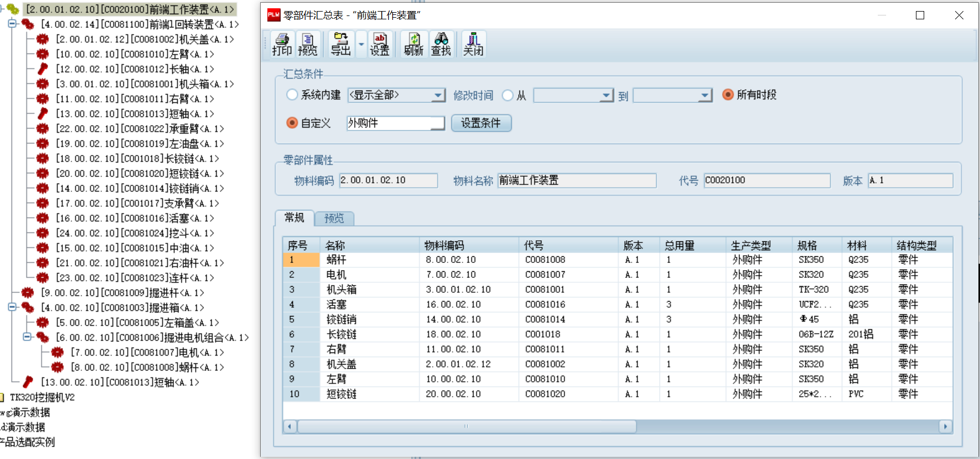
Task: Click the 设置条件 button
Action: pyautogui.click(x=481, y=123)
